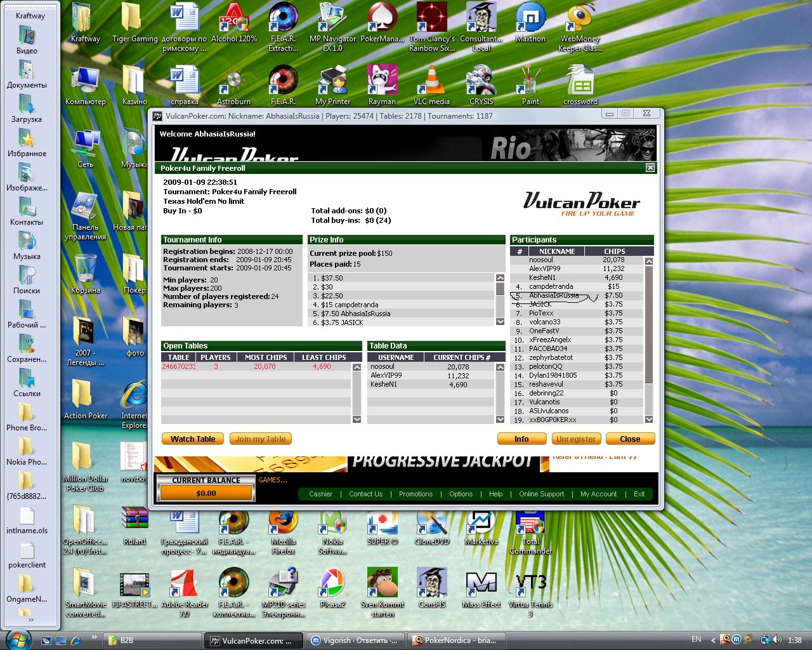The height and width of the screenshot is (650, 812).
Task: Open the My Account menu item
Action: [598, 494]
